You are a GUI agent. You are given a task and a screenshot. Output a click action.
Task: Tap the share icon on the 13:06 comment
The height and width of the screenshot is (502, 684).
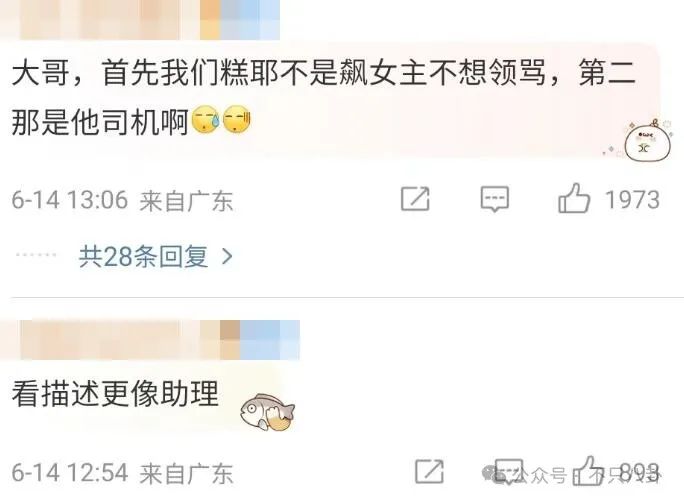tap(415, 199)
